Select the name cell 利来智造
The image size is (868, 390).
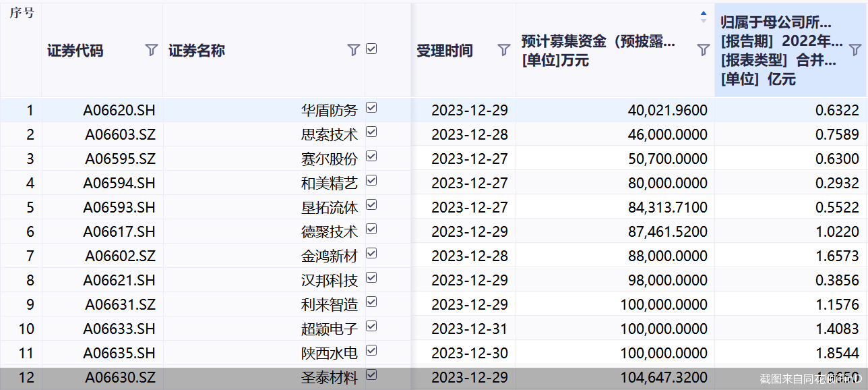(330, 305)
